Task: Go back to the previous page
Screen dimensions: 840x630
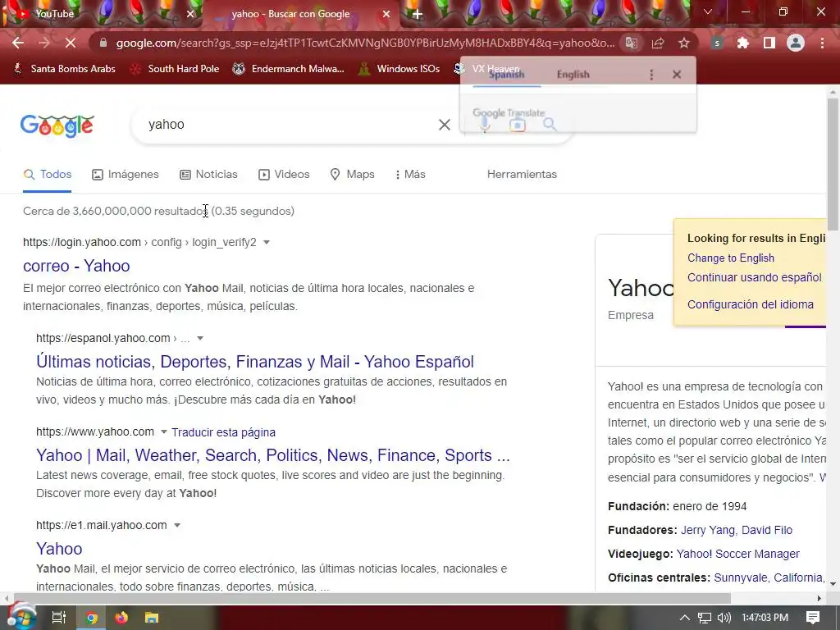Action: (x=18, y=43)
